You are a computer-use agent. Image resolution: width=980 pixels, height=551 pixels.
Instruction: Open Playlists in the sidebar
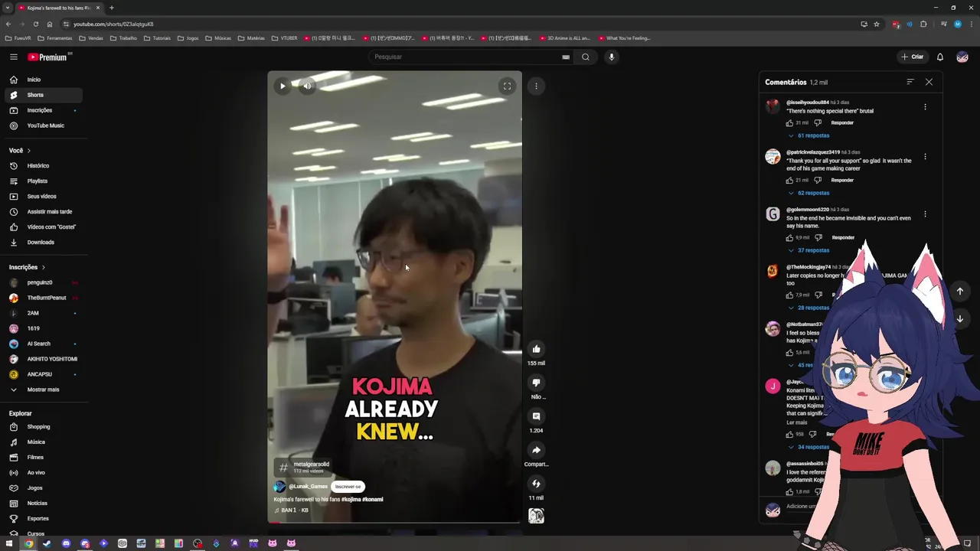pyautogui.click(x=43, y=181)
